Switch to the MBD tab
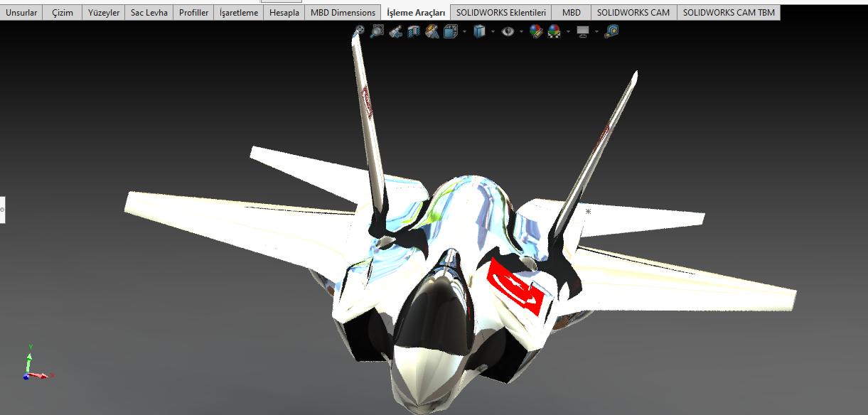Image resolution: width=868 pixels, height=415 pixels. (571, 13)
